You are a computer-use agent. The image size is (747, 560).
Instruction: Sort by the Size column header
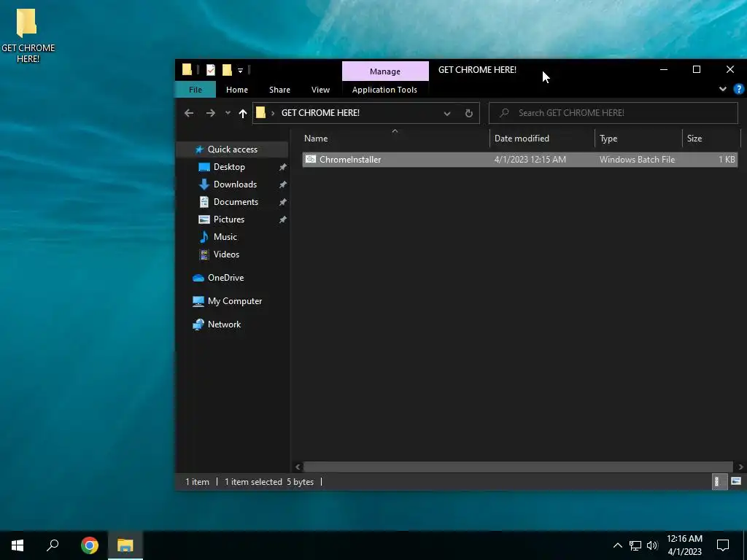711,139
